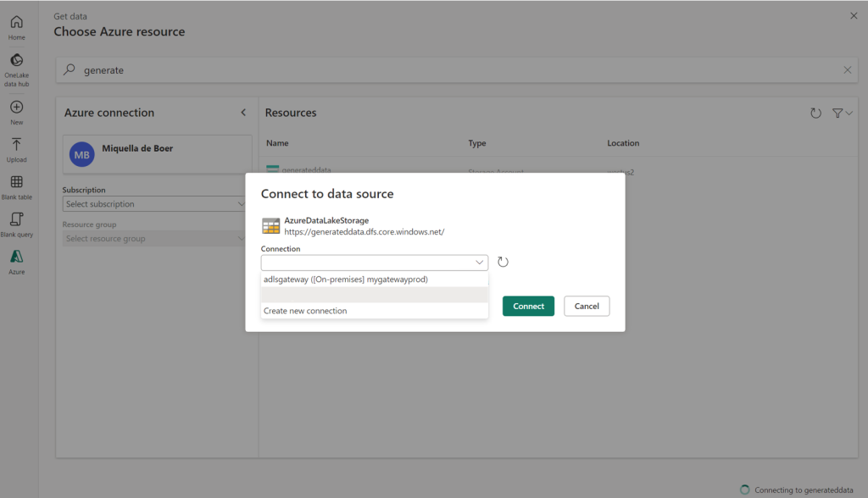Click the search magnifier icon

(70, 69)
